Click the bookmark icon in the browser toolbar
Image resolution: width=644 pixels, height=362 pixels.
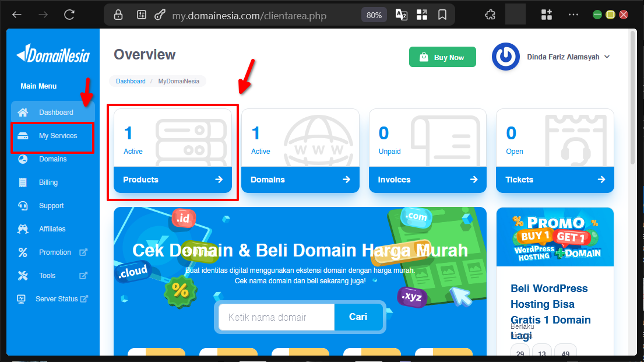tap(442, 15)
